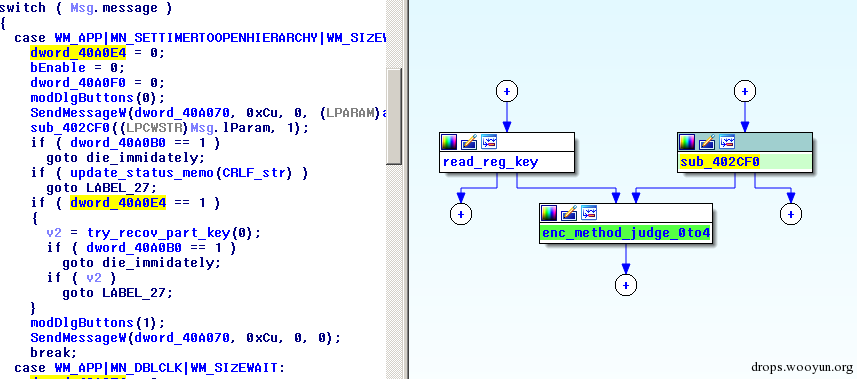The image size is (857, 379).
Task: Expand the plus node below enc_method_judge_0to4
Action: click(x=626, y=285)
